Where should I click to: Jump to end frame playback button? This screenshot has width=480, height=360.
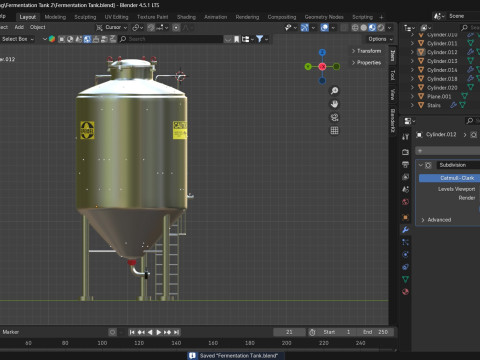point(176,332)
